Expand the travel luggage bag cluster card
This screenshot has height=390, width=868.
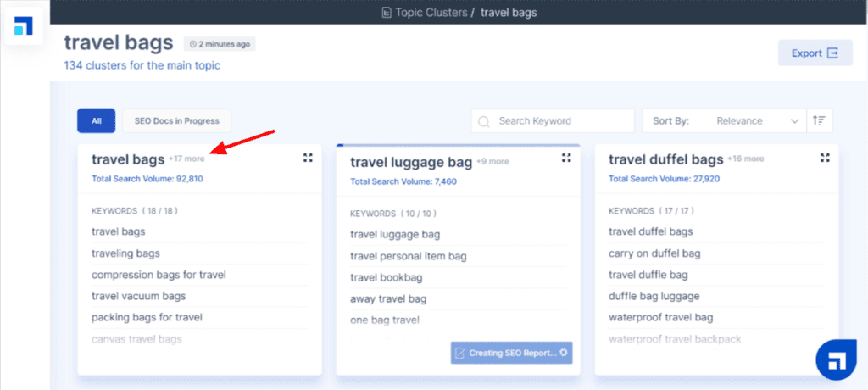[x=566, y=159]
